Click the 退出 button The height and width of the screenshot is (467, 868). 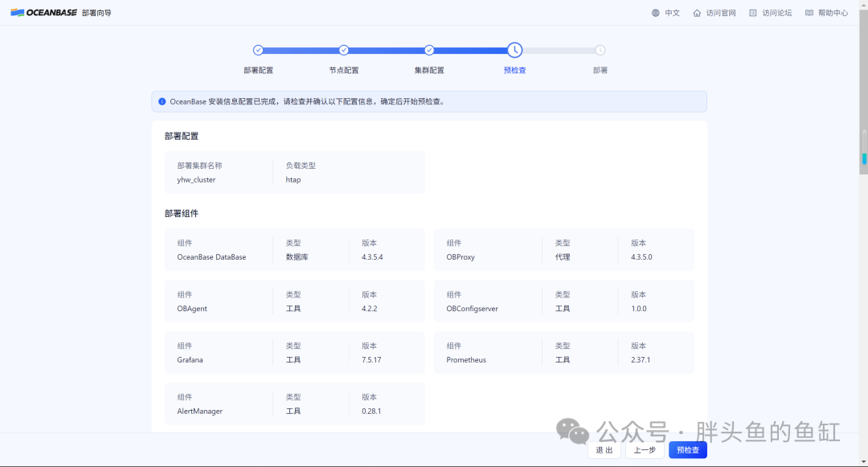tap(604, 450)
